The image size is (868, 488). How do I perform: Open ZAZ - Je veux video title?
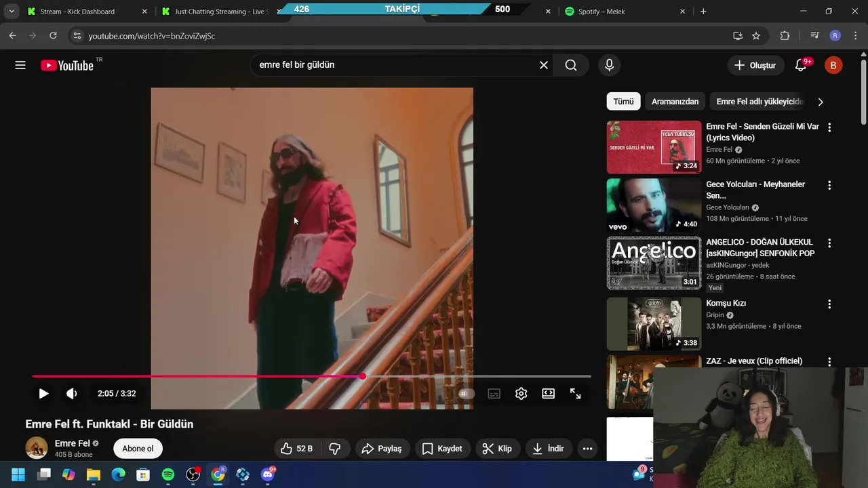coord(754,361)
